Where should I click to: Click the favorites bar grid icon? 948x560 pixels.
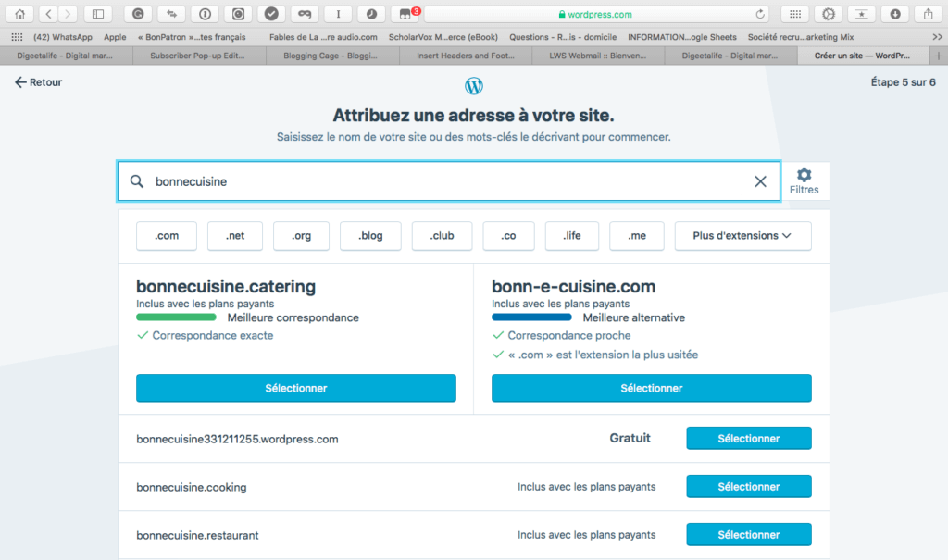17,37
